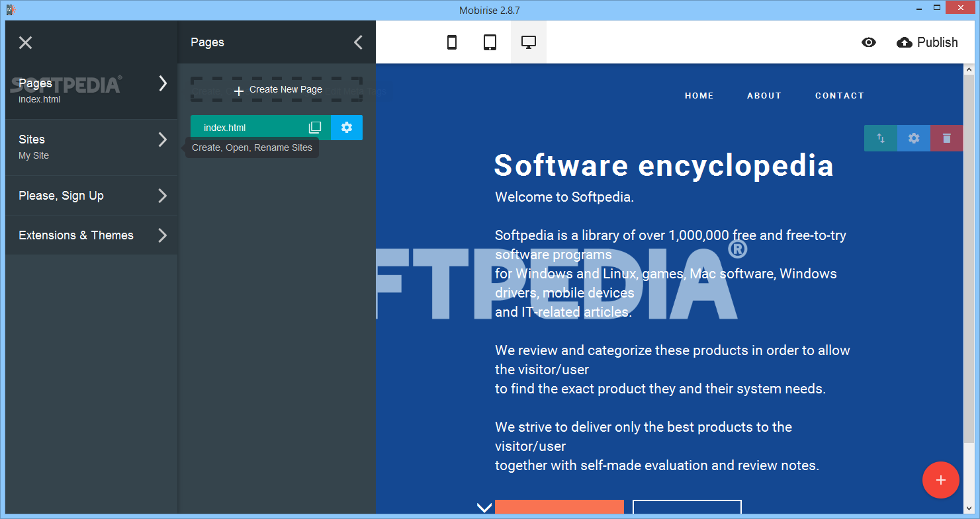Expand the Extensions & Themes chevron

tap(163, 235)
